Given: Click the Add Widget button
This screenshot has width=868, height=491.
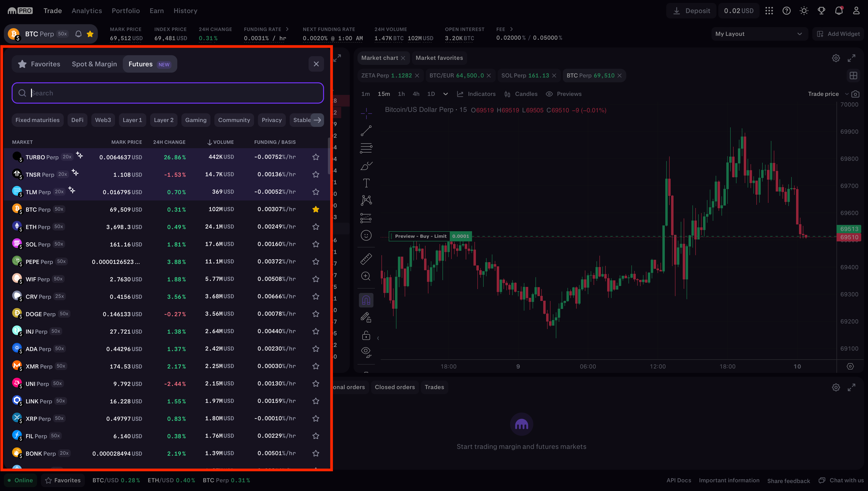Looking at the screenshot, I should coord(839,34).
